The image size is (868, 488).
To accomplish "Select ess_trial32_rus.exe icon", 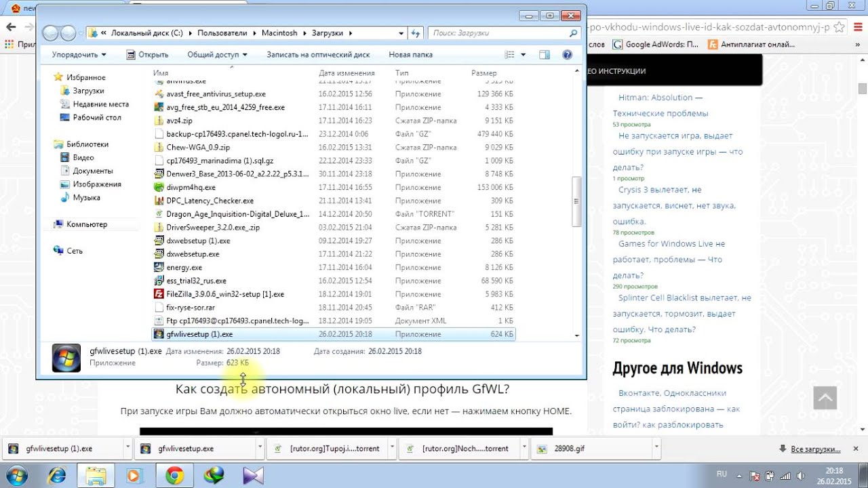I will pos(159,281).
